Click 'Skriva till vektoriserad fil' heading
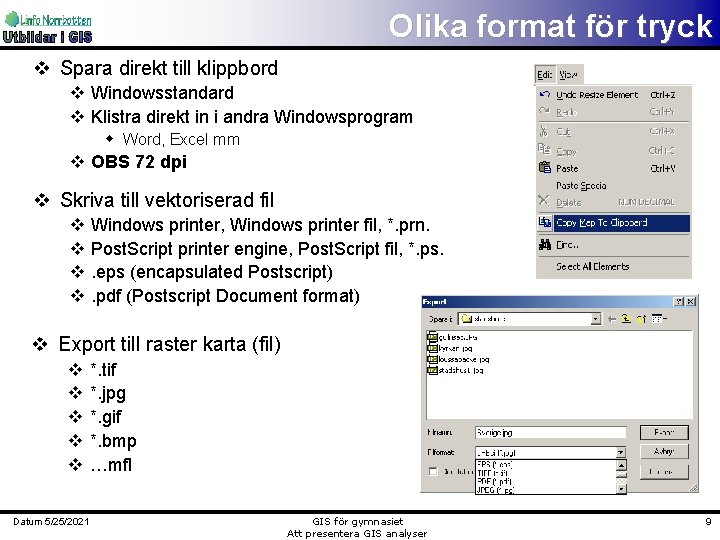The image size is (720, 540). tap(167, 200)
